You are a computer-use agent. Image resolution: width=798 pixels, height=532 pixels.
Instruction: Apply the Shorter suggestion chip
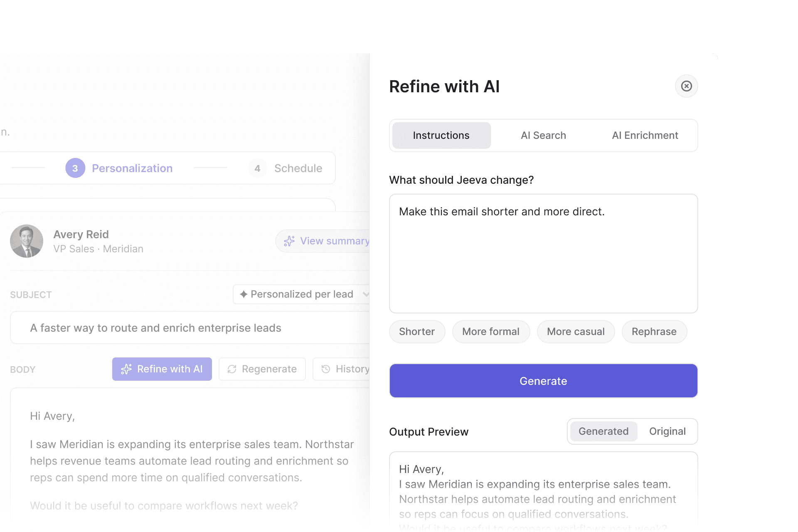pos(417,332)
